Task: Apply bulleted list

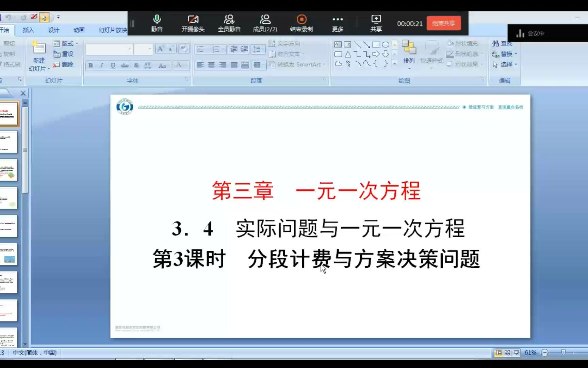Action: 202,49
